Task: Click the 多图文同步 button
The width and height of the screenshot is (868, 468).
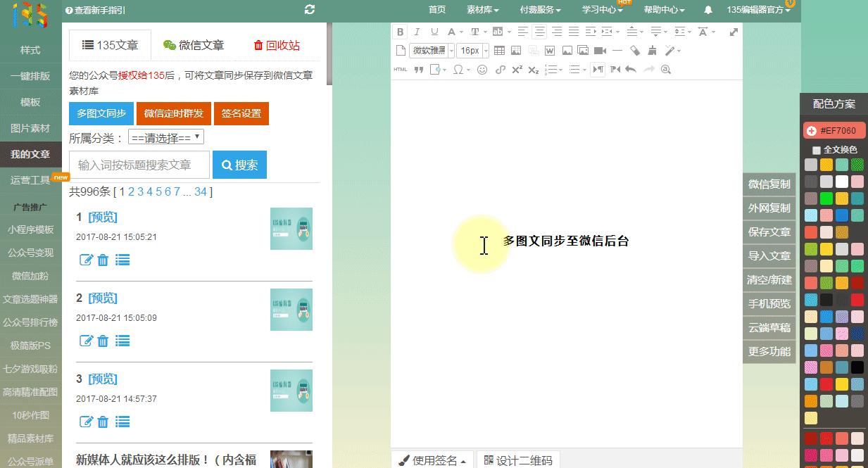Action: (x=101, y=113)
